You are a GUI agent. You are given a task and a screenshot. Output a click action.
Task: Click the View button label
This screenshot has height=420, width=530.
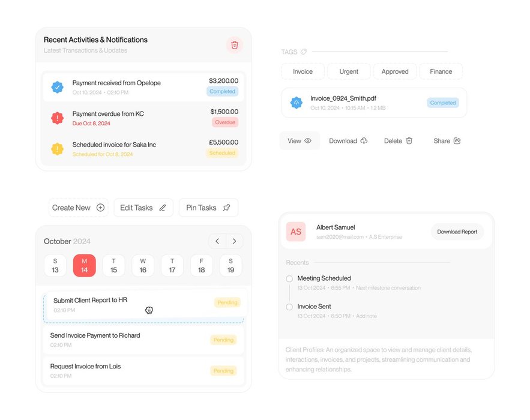click(x=294, y=141)
